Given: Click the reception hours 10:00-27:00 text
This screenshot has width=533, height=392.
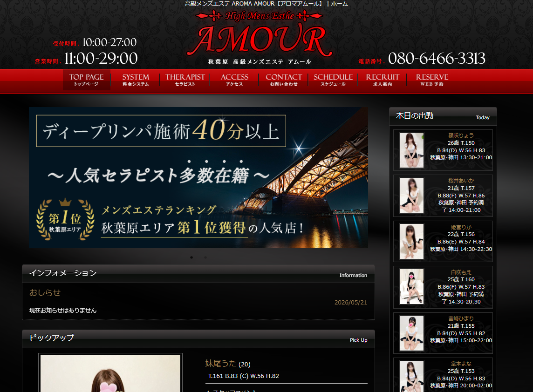Looking at the screenshot, I should (x=109, y=42).
